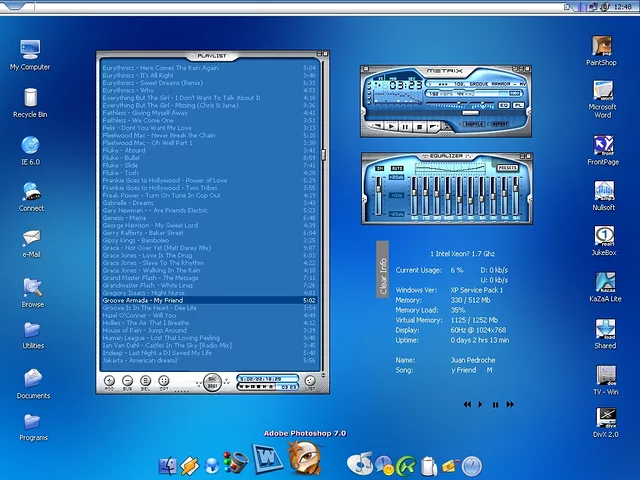Image resolution: width=640 pixels, height=480 pixels.
Task: Open DivX 2.0 desktop icon
Action: pyautogui.click(x=604, y=420)
